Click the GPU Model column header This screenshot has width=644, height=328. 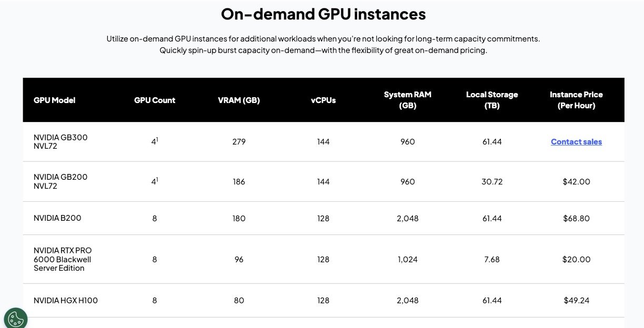[x=54, y=100]
